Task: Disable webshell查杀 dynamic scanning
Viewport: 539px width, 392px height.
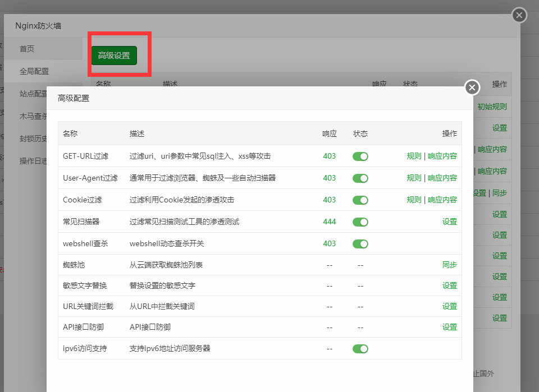Action: (360, 243)
